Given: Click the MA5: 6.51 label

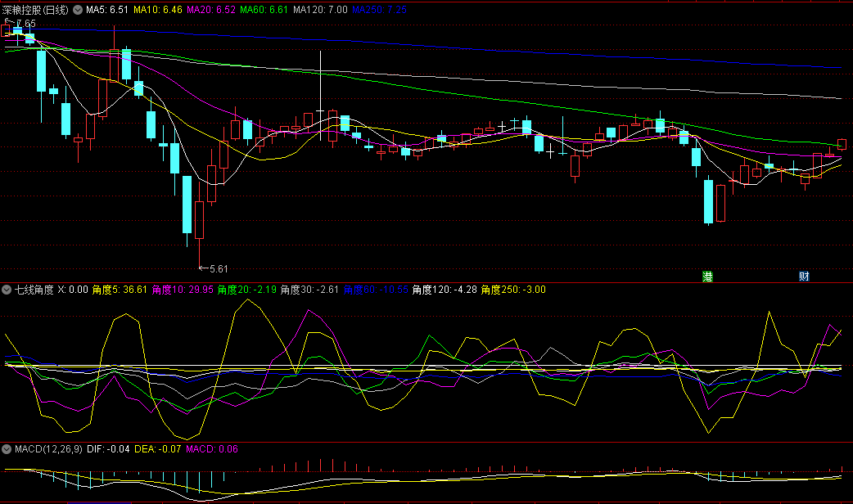Looking at the screenshot, I should (107, 10).
